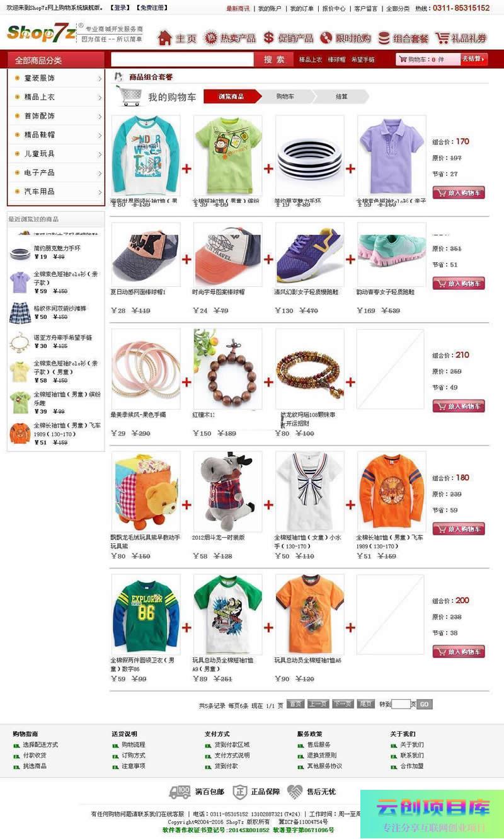Add the 170 combo to cart
Image resolution: width=504 pixels, height=839 pixels.
pos(459,193)
